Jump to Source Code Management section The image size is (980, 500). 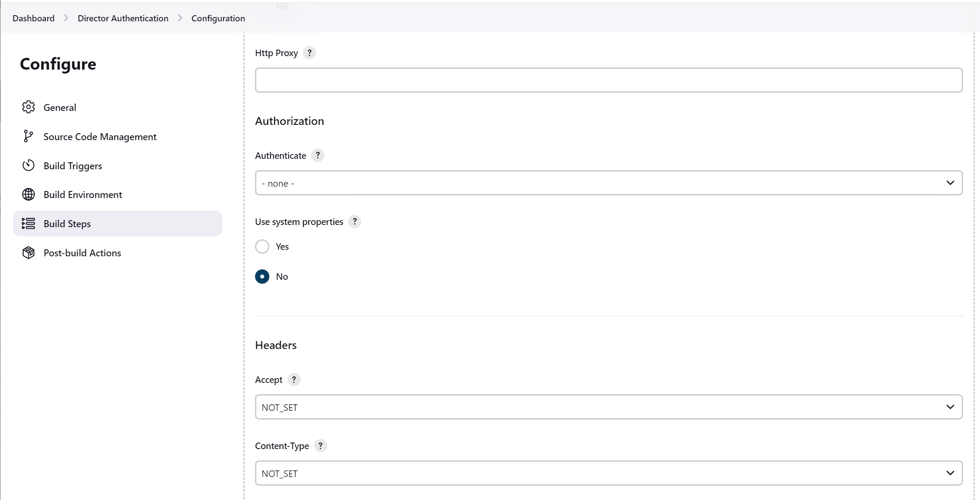tap(117, 137)
